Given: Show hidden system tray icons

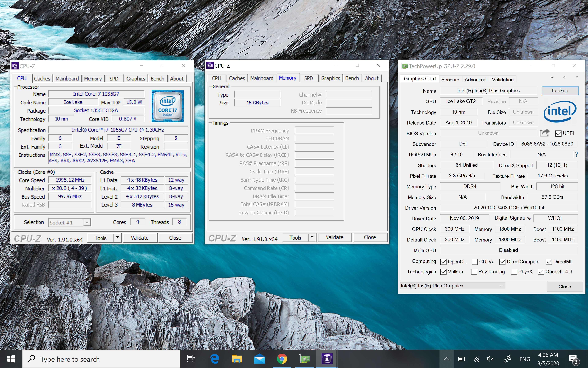Looking at the screenshot, I should pyautogui.click(x=447, y=359).
